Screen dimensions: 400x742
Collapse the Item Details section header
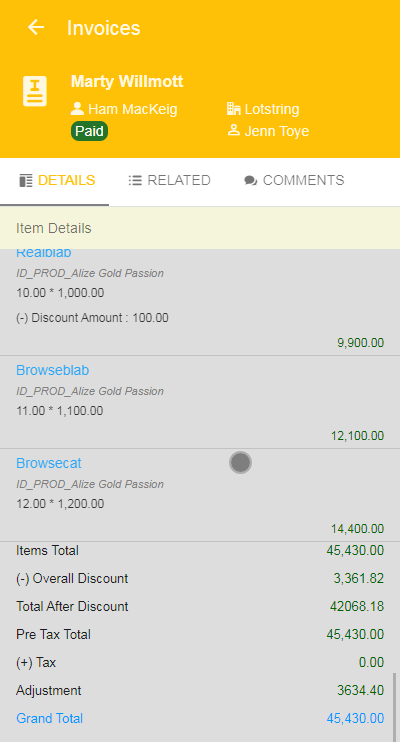tap(200, 228)
